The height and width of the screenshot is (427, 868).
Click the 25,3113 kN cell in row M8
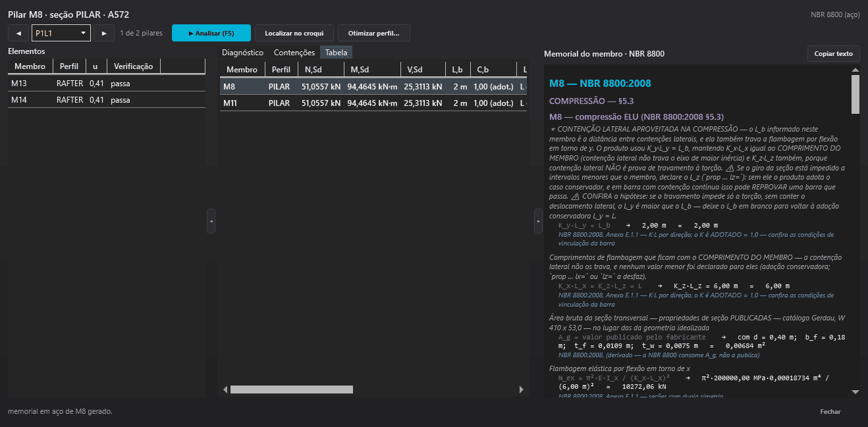[x=423, y=86]
